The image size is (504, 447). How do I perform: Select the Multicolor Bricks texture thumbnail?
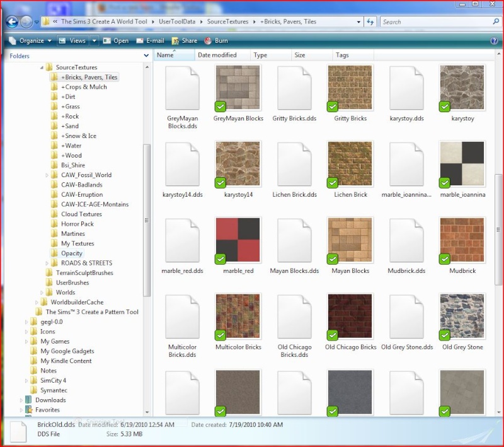[238, 316]
